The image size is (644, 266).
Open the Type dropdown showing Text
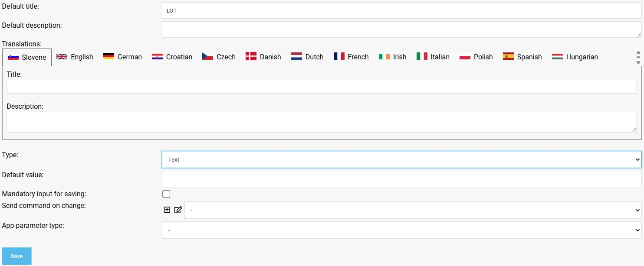tap(401, 159)
